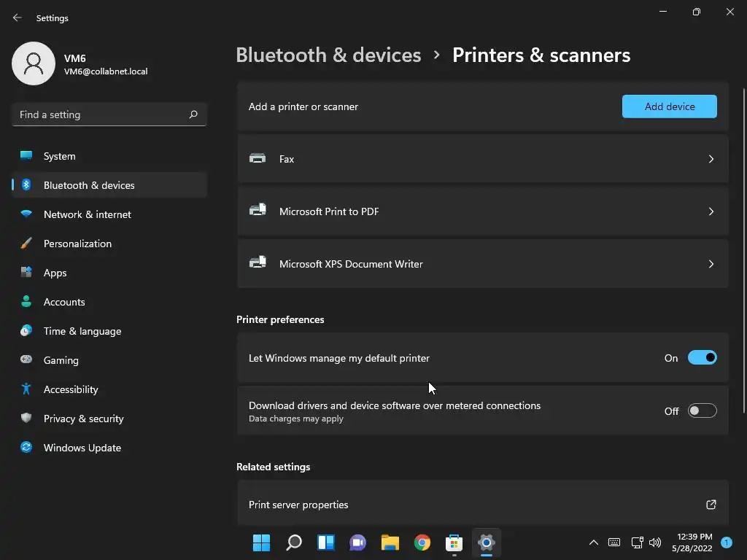
Task: Open Time & language settings
Action: click(x=109, y=331)
